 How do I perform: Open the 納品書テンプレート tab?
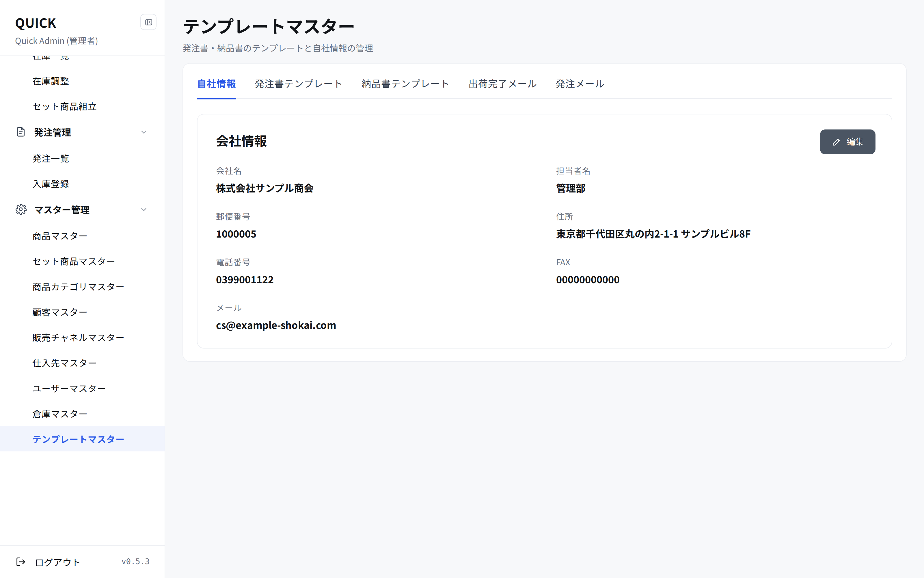click(405, 84)
